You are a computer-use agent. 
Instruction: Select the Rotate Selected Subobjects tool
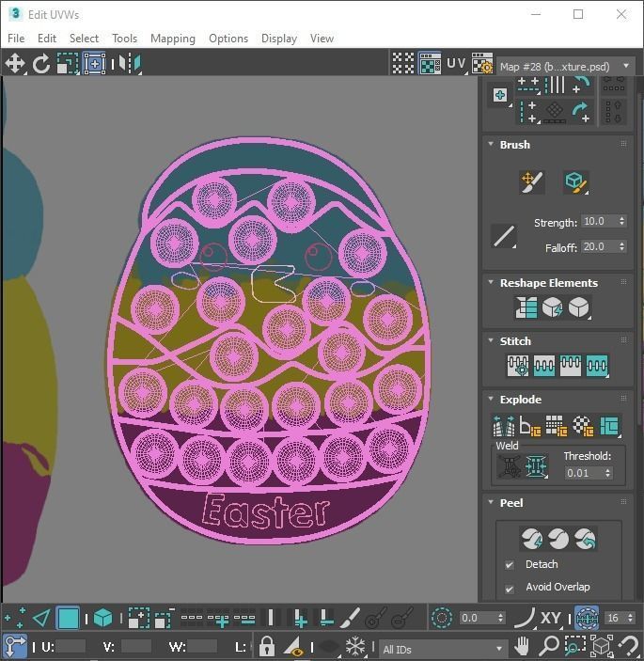click(x=40, y=64)
